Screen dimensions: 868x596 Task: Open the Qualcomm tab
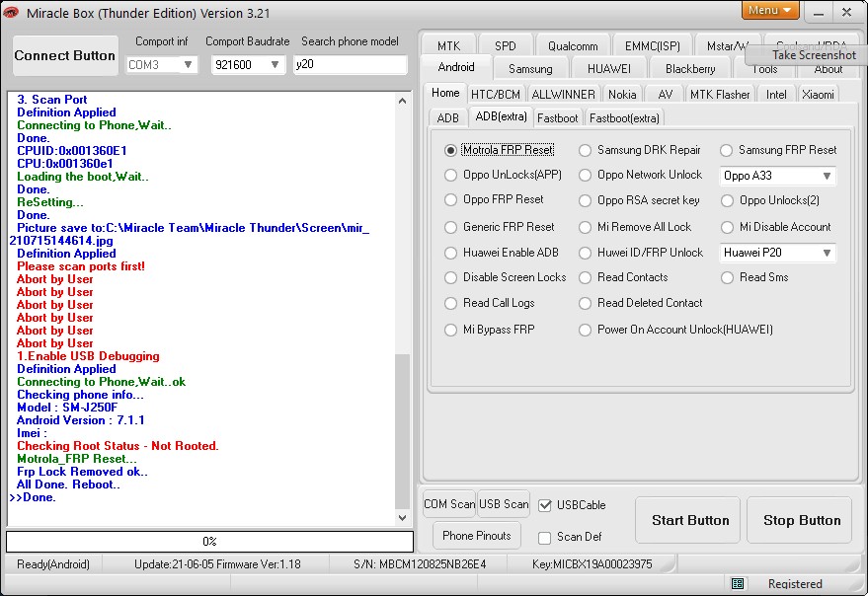pos(573,46)
